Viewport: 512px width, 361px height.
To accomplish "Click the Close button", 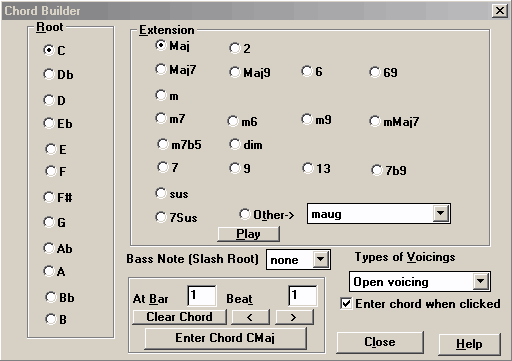I will pos(380,342).
